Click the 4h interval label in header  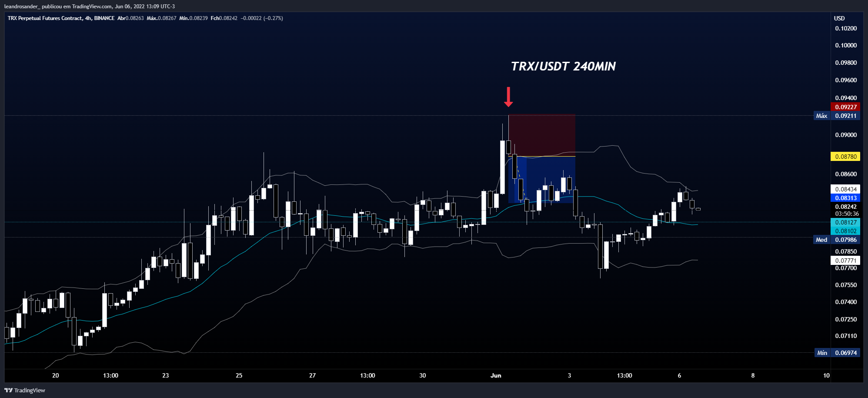point(88,18)
